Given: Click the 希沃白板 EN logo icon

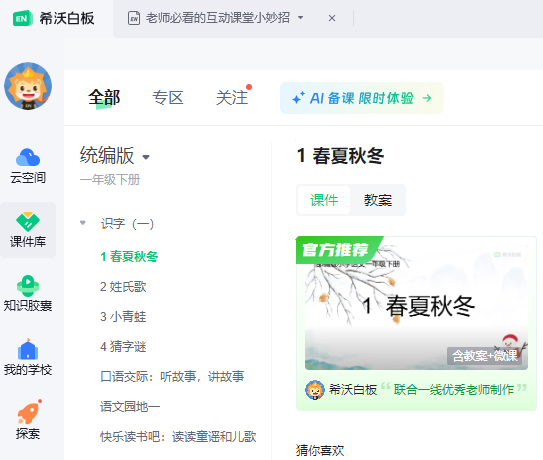Looking at the screenshot, I should tap(22, 18).
